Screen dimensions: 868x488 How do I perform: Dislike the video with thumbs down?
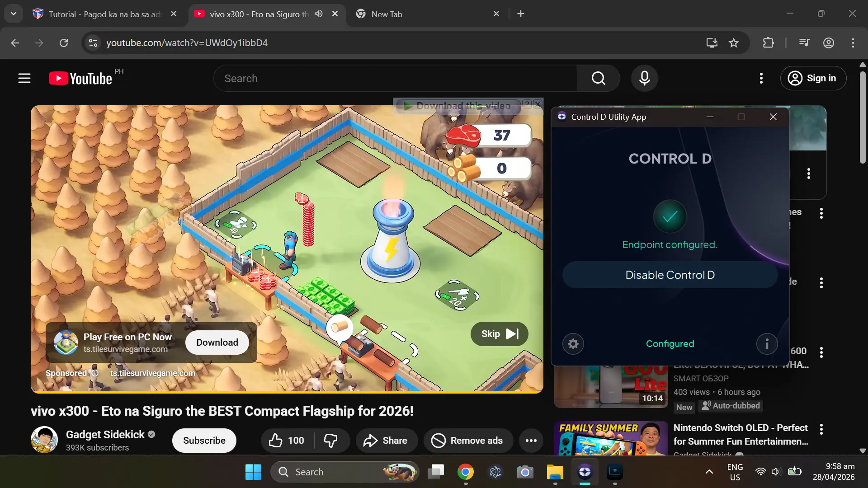tap(331, 441)
